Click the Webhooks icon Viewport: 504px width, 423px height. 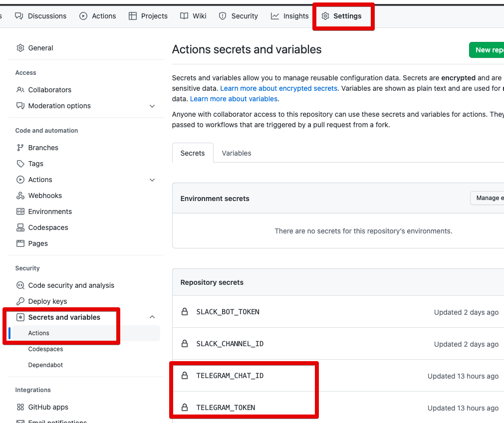tap(20, 196)
